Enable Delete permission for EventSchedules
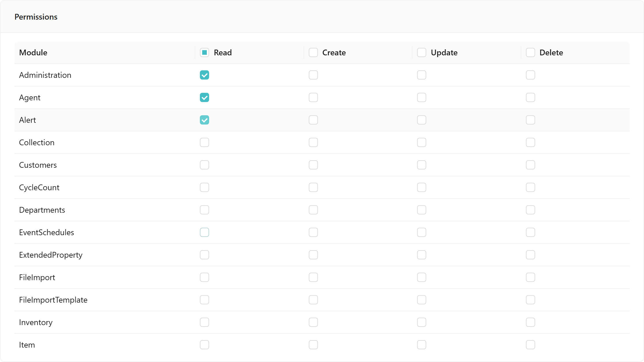Viewport: 644px width, 362px height. (531, 232)
